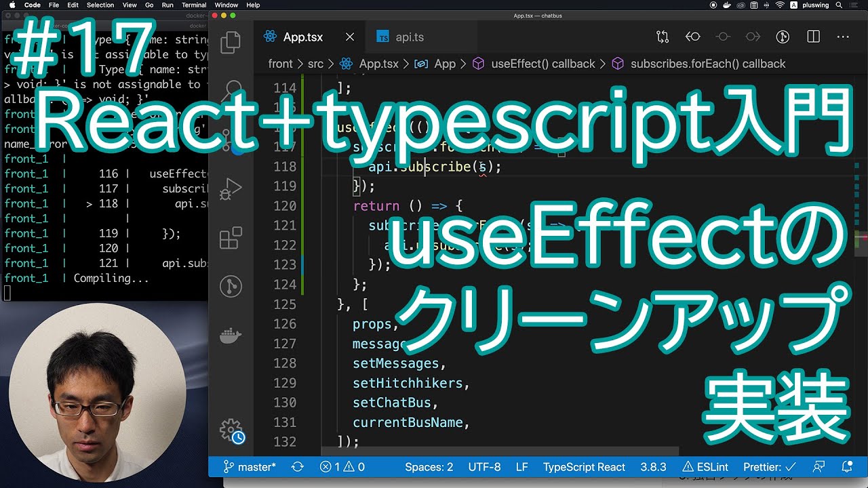Screen dimensions: 868x488
Task: Open the Apple menu
Action: [12, 5]
